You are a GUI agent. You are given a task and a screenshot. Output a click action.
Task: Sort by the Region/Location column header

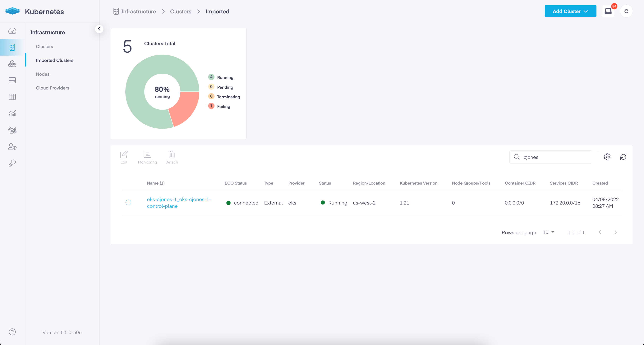[x=369, y=183]
